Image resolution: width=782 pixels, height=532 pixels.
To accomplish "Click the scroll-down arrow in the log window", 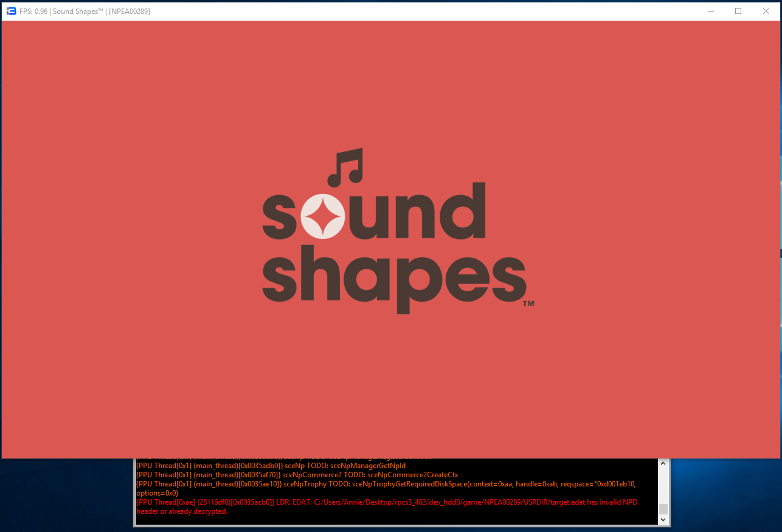I will point(663,520).
